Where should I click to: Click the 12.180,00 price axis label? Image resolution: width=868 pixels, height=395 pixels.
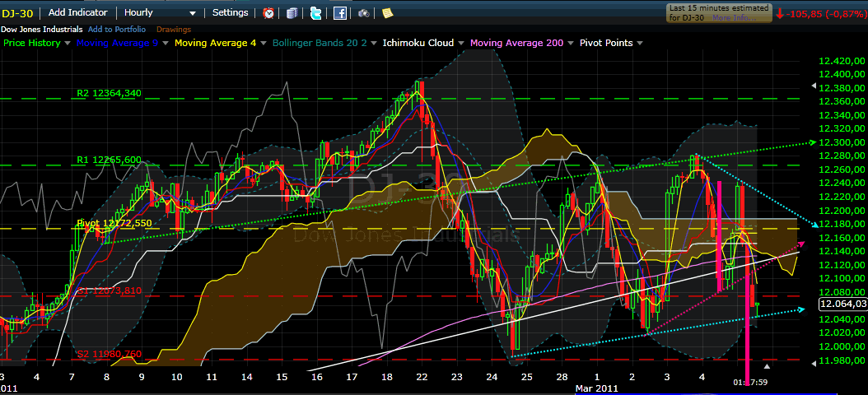pos(842,224)
